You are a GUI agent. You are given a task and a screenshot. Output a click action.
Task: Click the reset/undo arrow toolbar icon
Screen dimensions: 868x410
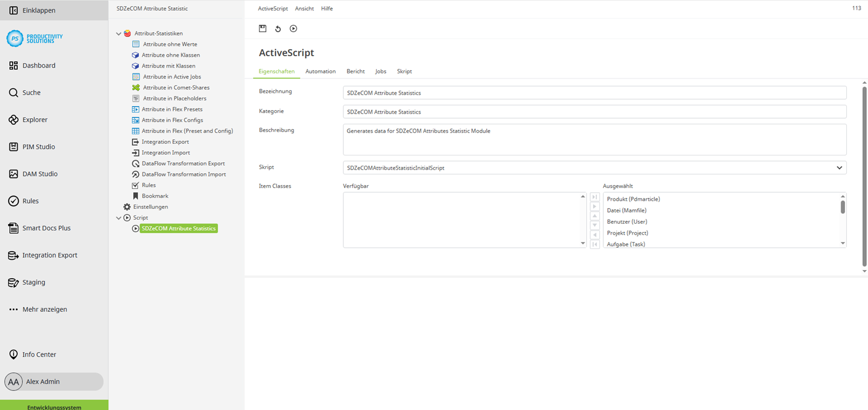[x=278, y=29]
